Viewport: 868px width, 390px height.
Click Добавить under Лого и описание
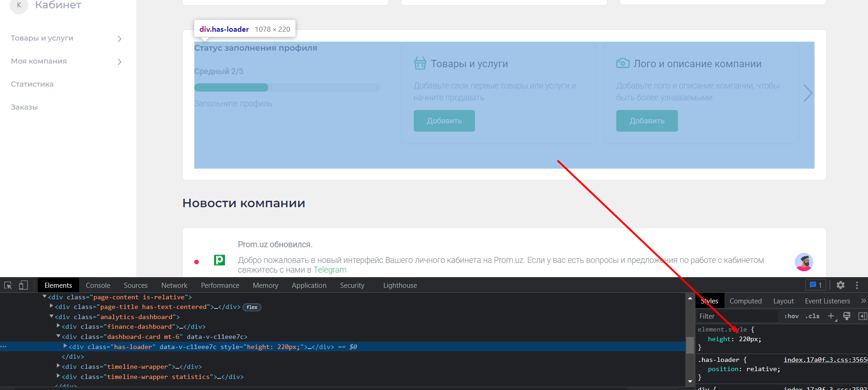[647, 121]
